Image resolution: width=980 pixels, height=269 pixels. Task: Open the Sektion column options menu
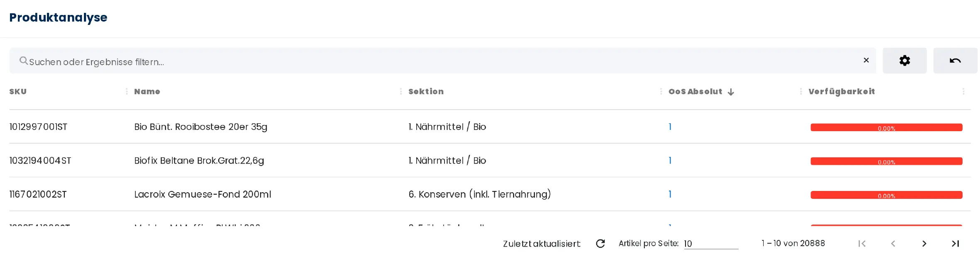tap(661, 91)
